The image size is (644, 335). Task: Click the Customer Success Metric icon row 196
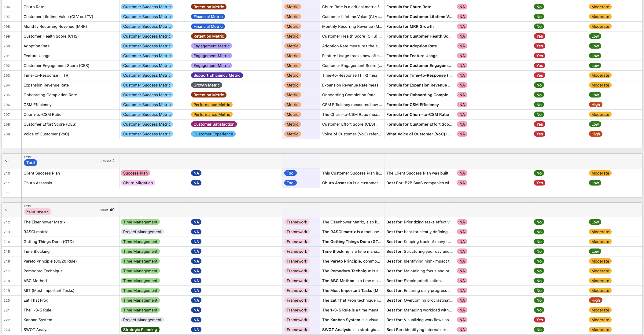pos(146,7)
